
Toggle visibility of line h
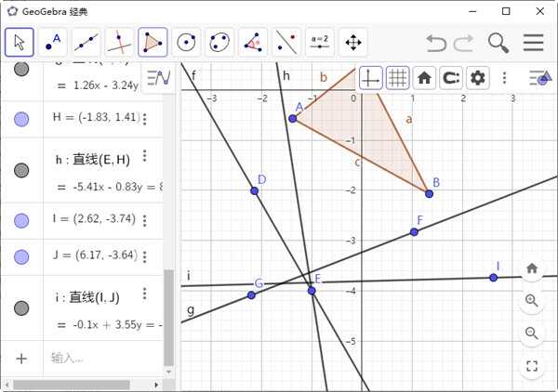[21, 170]
